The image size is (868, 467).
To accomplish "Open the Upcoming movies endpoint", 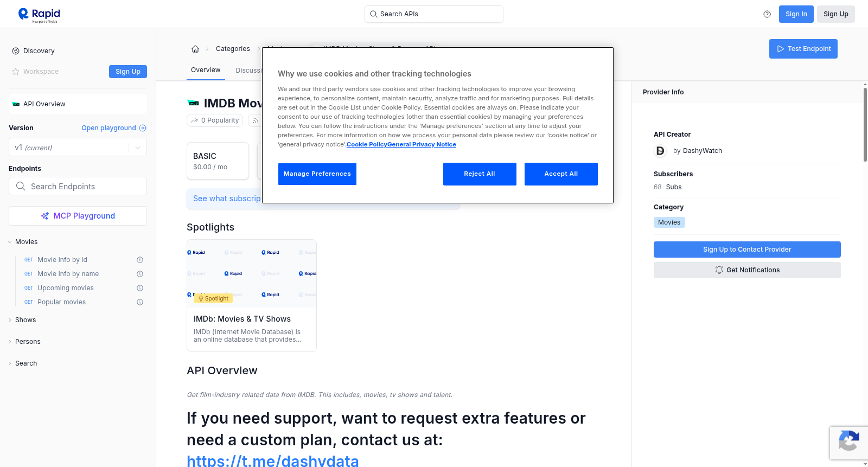I will click(x=66, y=288).
